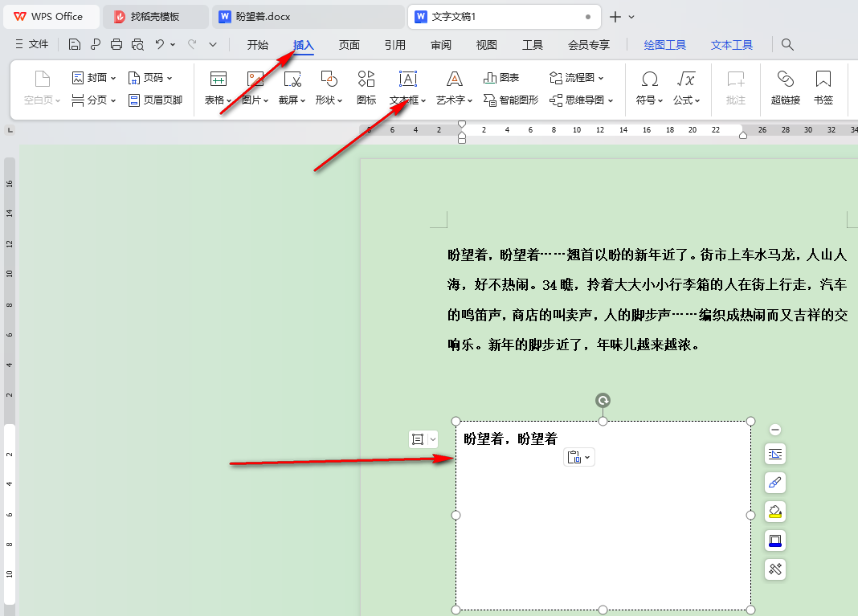This screenshot has width=858, height=616.
Task: Click the 文本框 text box icon
Action: tap(407, 80)
